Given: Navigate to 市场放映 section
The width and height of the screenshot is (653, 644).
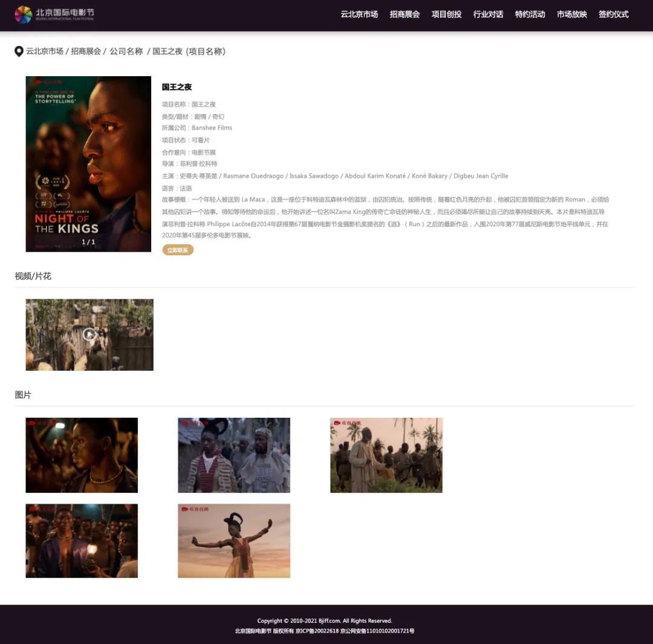Looking at the screenshot, I should pyautogui.click(x=571, y=14).
